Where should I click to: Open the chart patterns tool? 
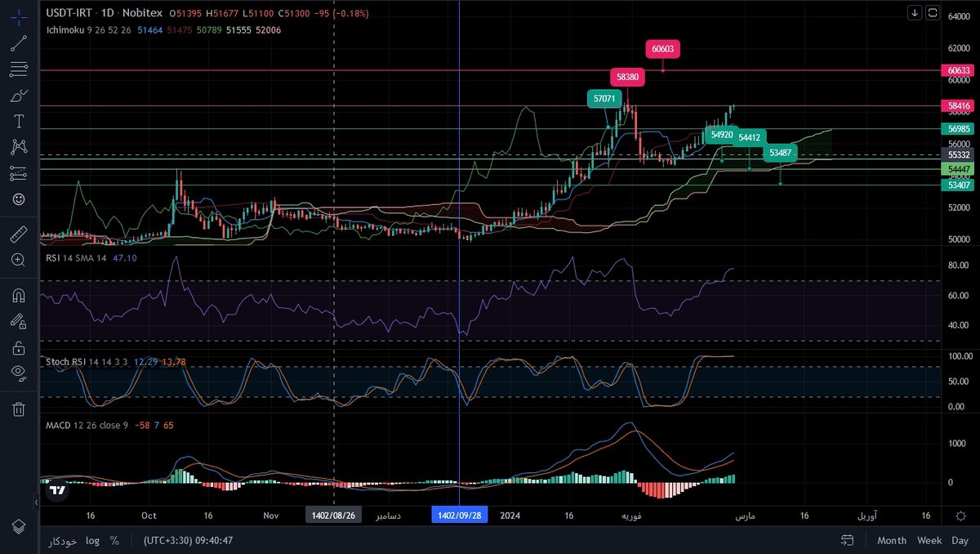[19, 147]
